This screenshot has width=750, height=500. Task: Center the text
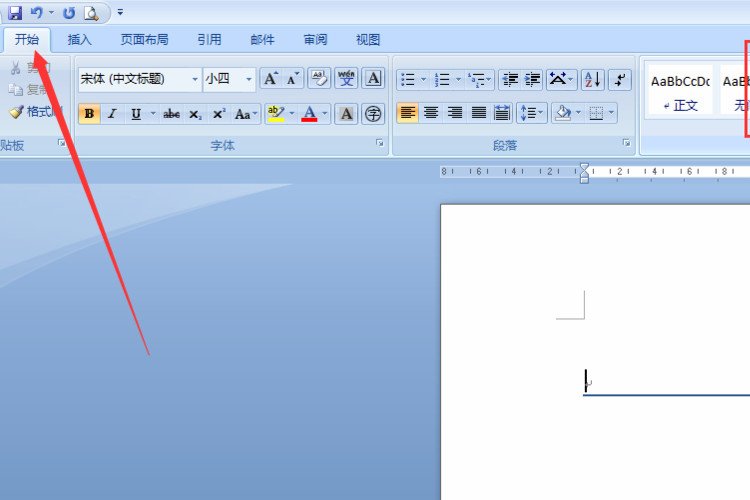(x=431, y=113)
